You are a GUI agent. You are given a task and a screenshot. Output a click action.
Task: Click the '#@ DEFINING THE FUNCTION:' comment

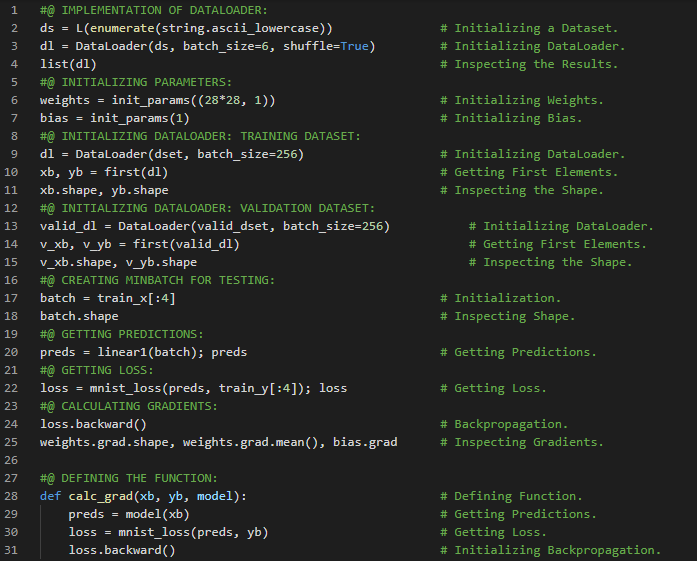coord(129,478)
